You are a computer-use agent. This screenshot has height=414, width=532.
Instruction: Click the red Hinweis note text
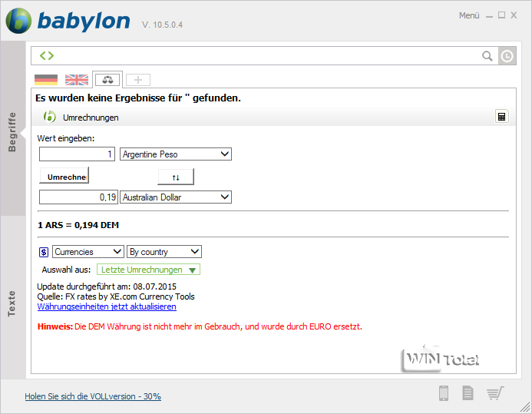[200, 326]
